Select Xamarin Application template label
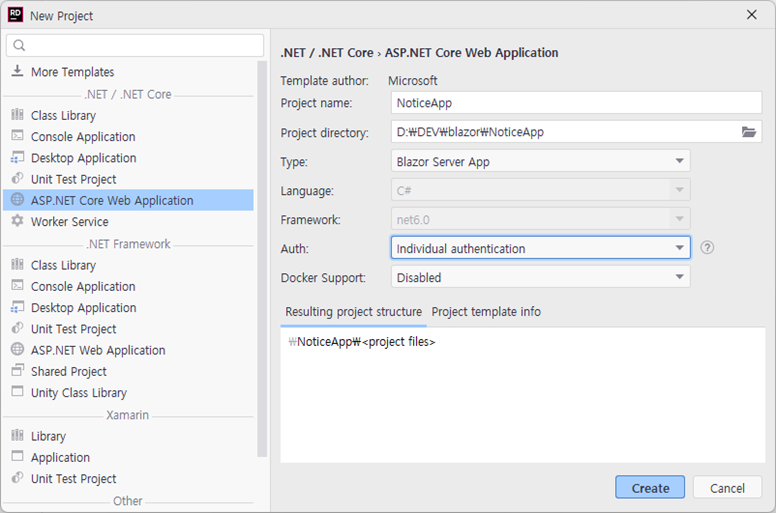776x513 pixels. (60, 458)
